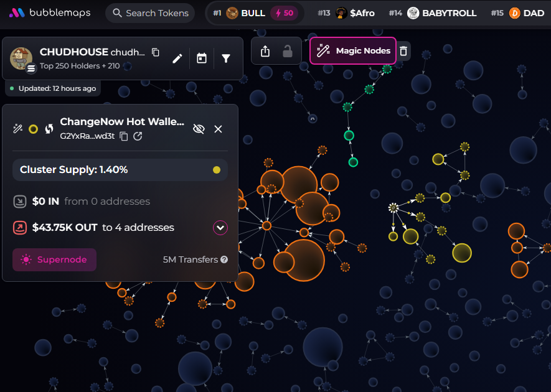Click the 5M Transfers help question icon
The width and height of the screenshot is (551, 392).
tap(224, 259)
